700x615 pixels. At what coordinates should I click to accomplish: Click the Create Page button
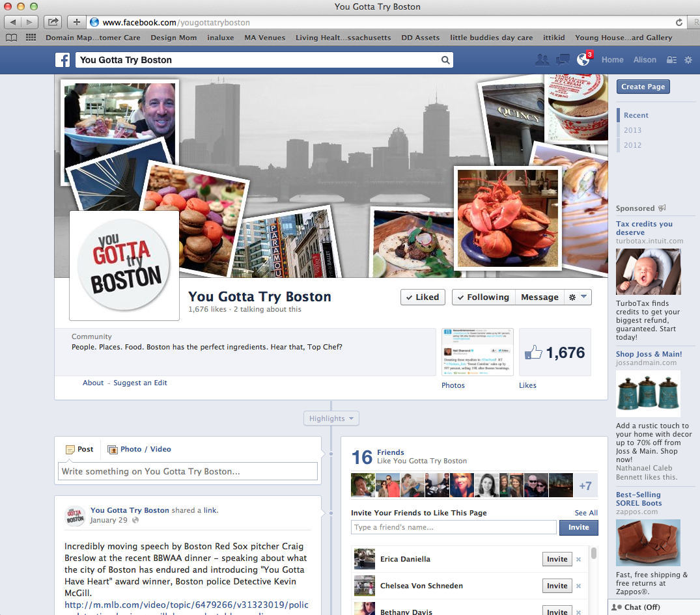[643, 87]
